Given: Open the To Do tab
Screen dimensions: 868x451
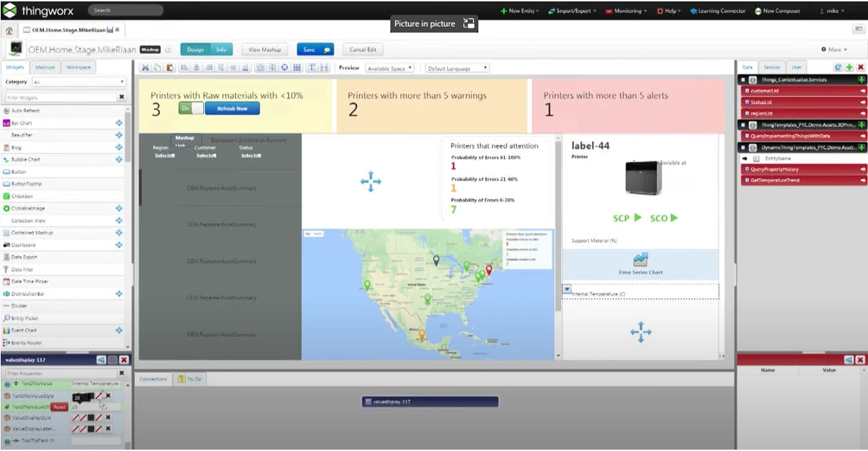Looking at the screenshot, I should point(190,379).
